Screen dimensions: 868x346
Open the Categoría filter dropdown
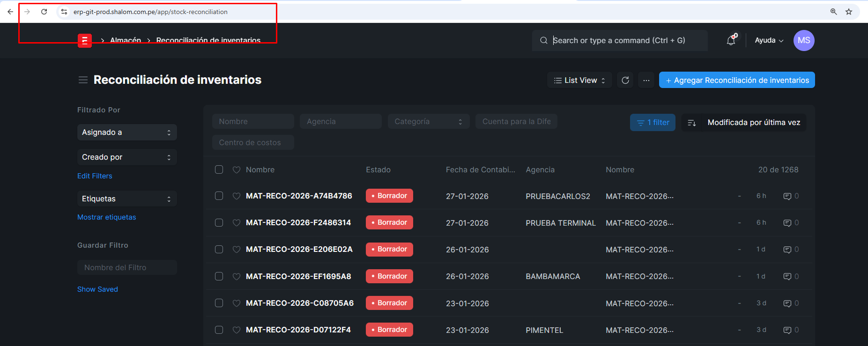(428, 122)
